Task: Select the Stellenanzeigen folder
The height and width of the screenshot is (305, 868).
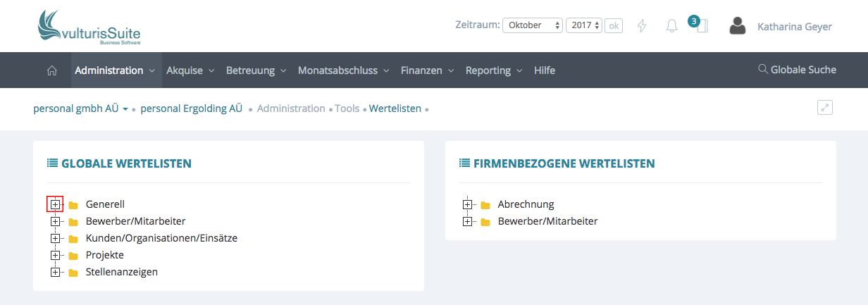Action: click(121, 272)
